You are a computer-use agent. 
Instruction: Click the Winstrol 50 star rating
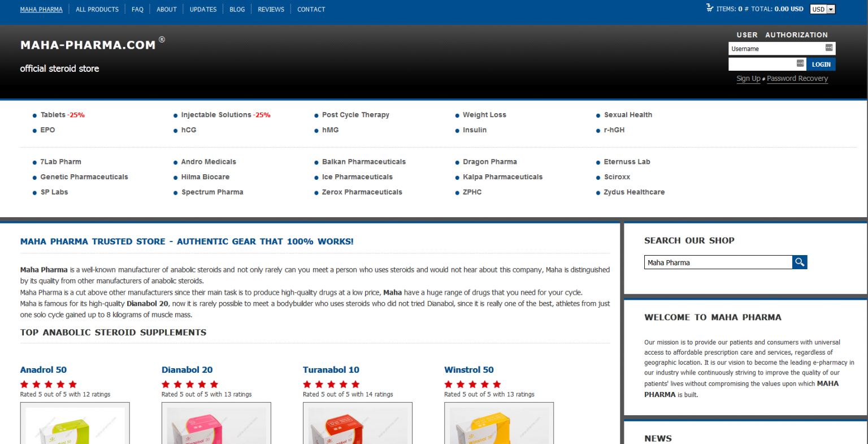pyautogui.click(x=472, y=384)
